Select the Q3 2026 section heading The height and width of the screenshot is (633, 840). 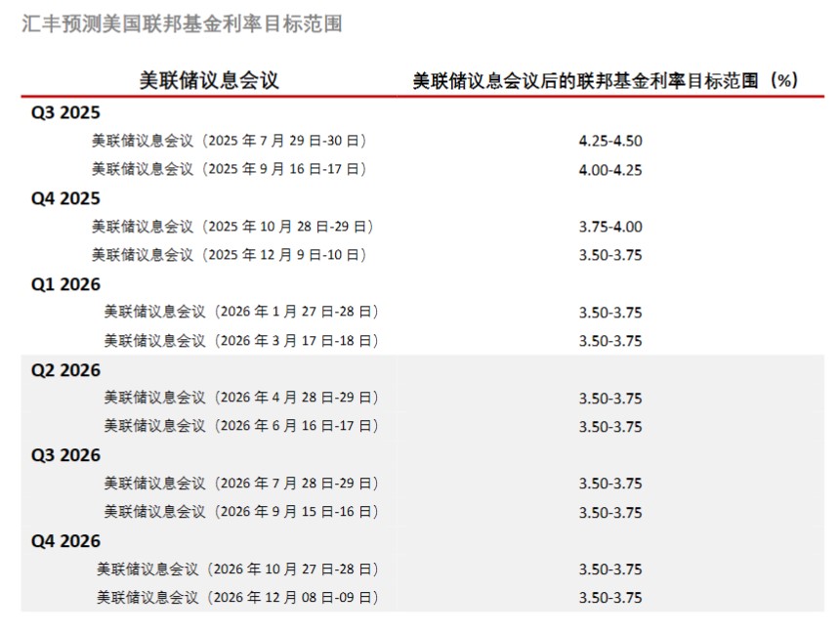[x=65, y=455]
